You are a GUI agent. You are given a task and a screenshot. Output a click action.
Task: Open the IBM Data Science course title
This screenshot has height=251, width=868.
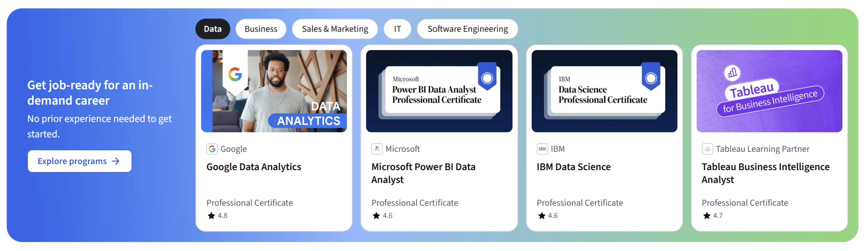(x=573, y=167)
